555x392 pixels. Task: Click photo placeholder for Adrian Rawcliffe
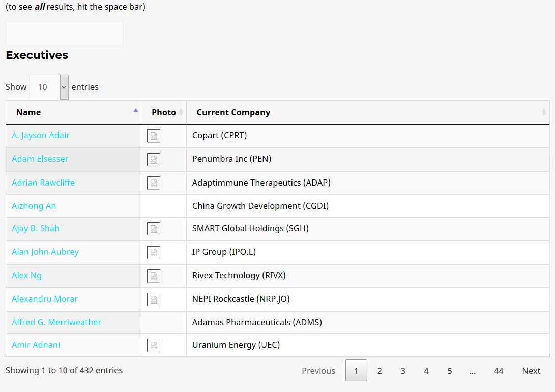tap(154, 183)
